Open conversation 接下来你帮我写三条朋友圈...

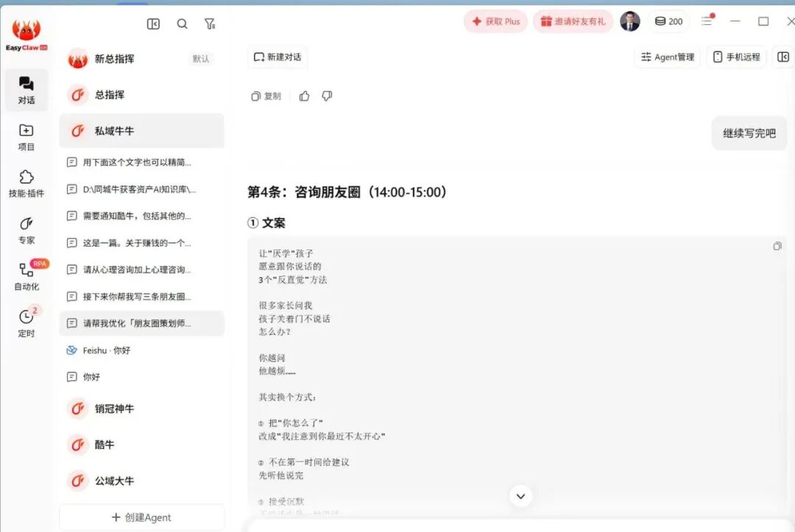(x=141, y=297)
